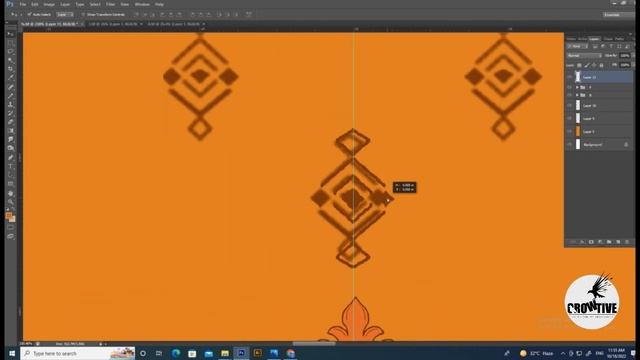
Task: Select the Clone Stamp tool
Action: pos(11,104)
